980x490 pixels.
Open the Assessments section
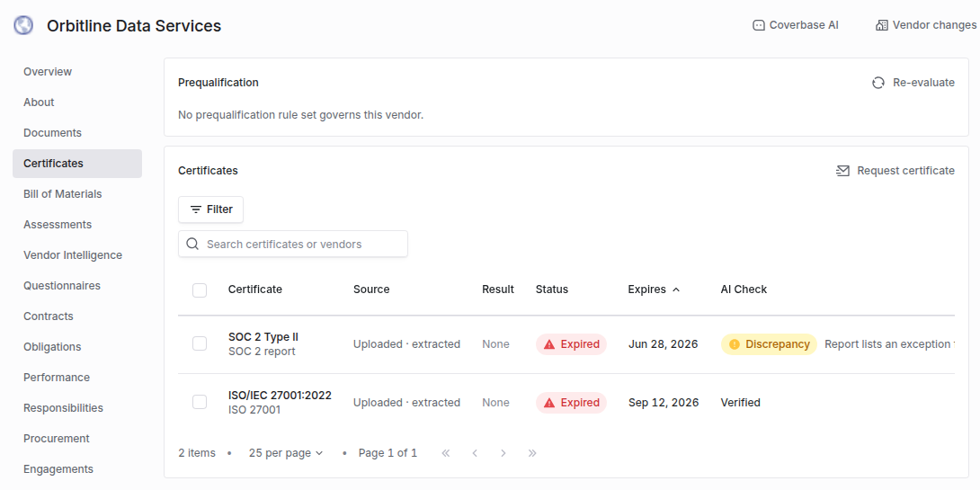[x=77, y=225]
